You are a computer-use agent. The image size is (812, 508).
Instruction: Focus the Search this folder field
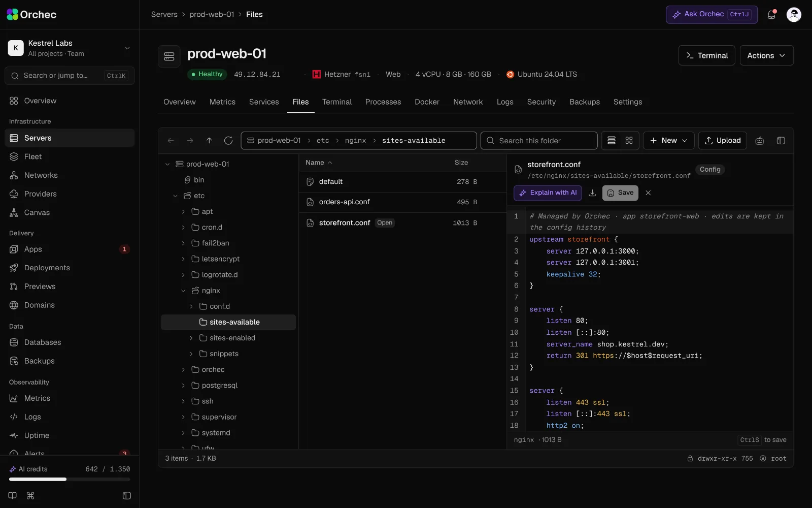pyautogui.click(x=539, y=141)
